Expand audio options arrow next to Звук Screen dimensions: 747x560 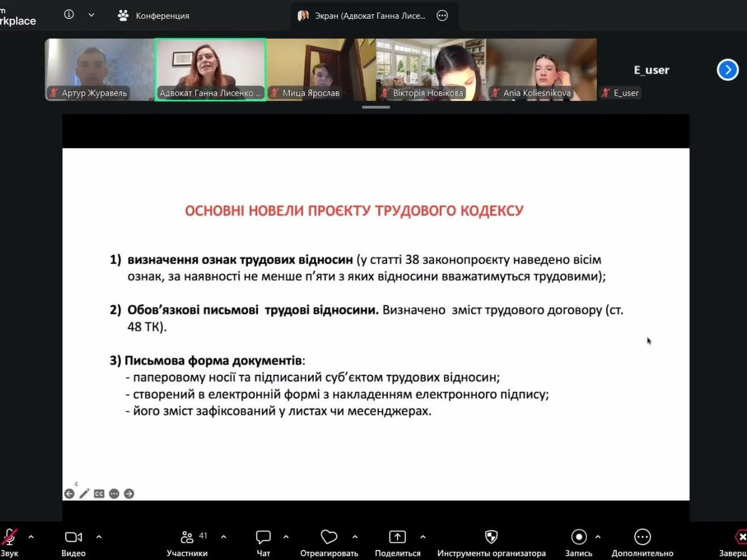(x=31, y=537)
